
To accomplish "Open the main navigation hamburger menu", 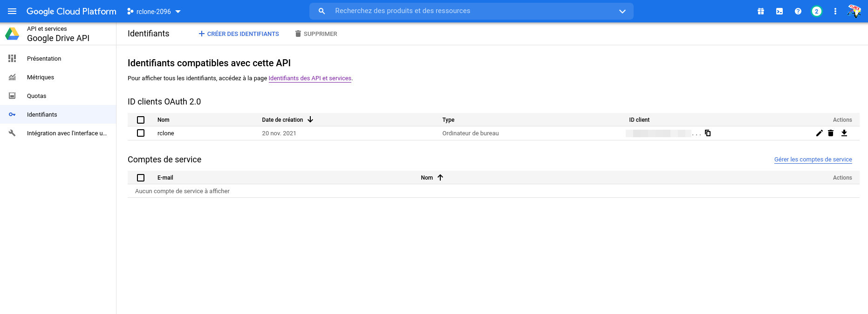I will [x=12, y=11].
